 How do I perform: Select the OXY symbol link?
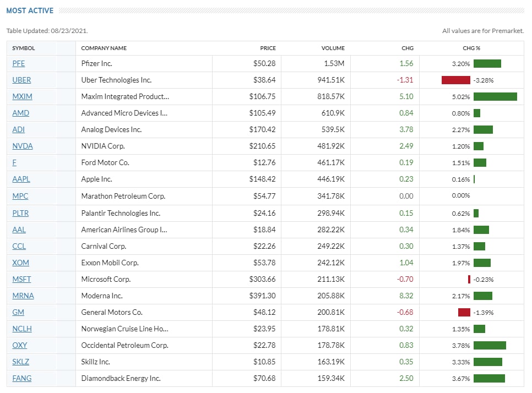coord(19,346)
